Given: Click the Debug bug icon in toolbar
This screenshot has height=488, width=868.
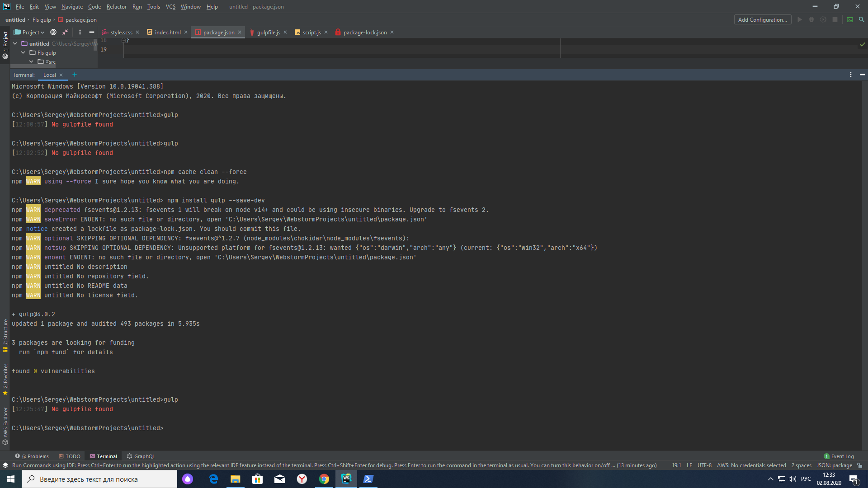Looking at the screenshot, I should click(x=811, y=19).
